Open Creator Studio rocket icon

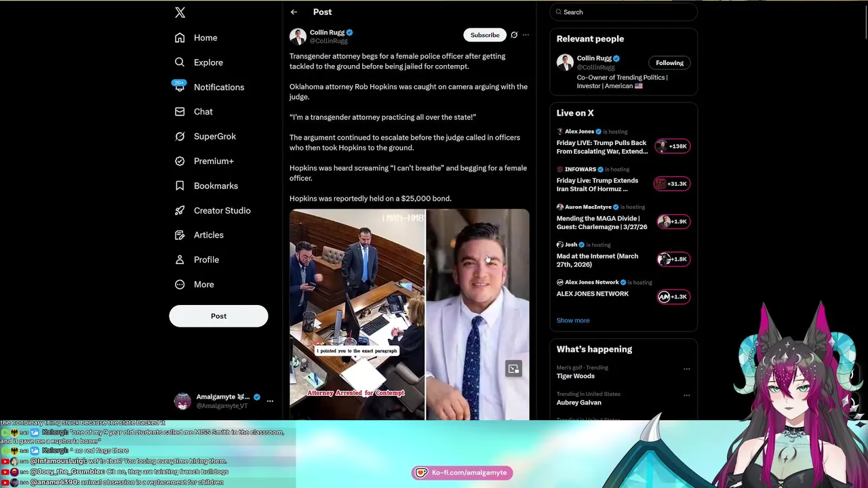click(180, 210)
